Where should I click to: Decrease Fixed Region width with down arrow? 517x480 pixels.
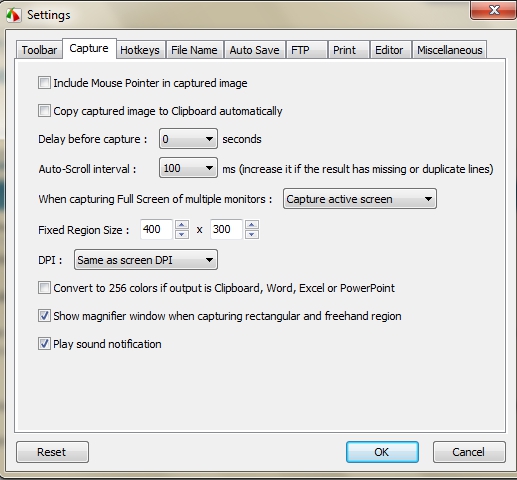[x=182, y=234]
